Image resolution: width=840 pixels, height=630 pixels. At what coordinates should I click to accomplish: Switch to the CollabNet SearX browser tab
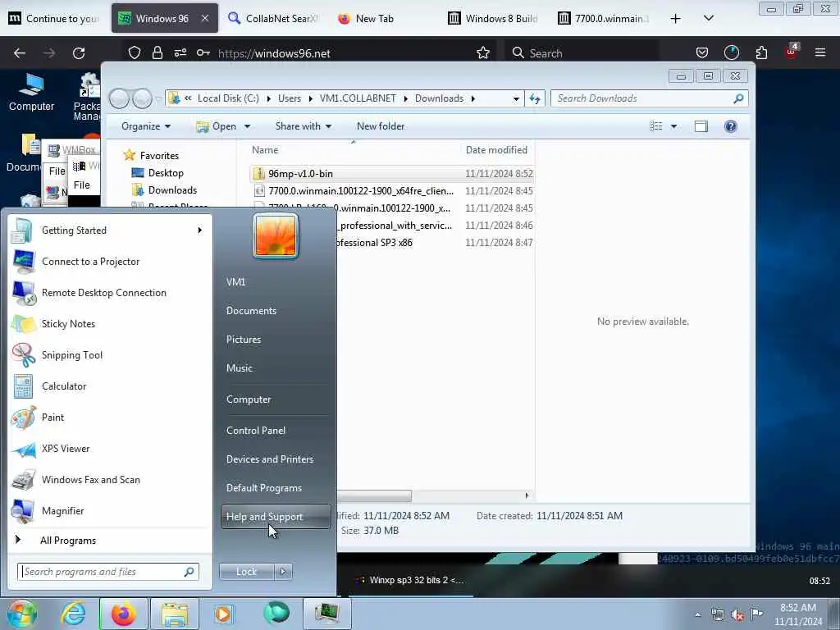pyautogui.click(x=274, y=18)
